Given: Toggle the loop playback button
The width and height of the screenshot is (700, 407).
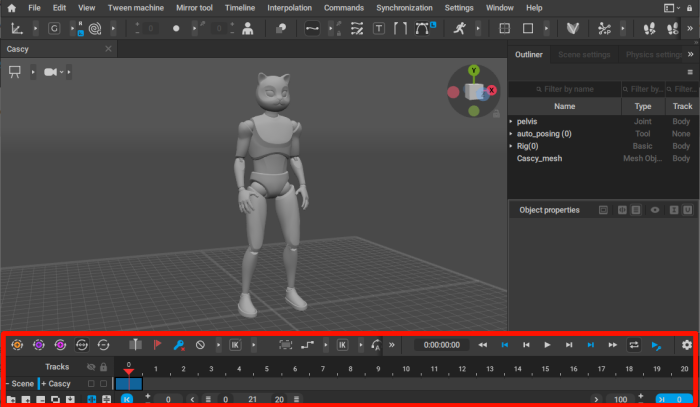Looking at the screenshot, I should tap(633, 345).
